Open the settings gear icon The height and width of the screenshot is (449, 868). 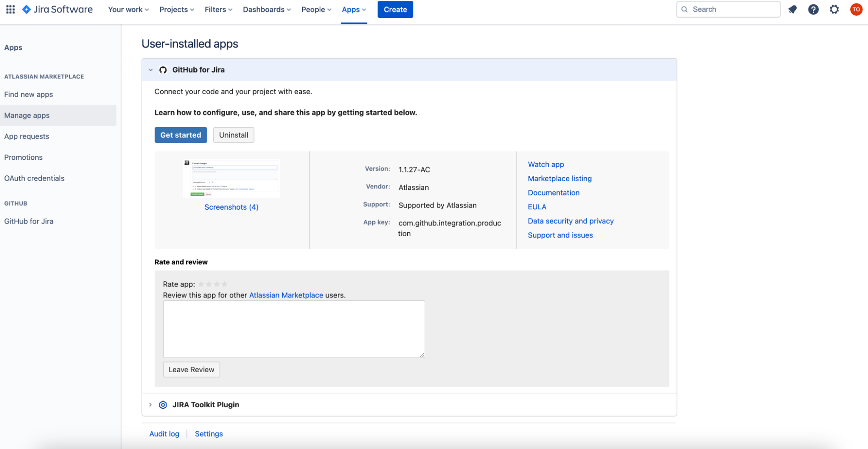pos(834,9)
